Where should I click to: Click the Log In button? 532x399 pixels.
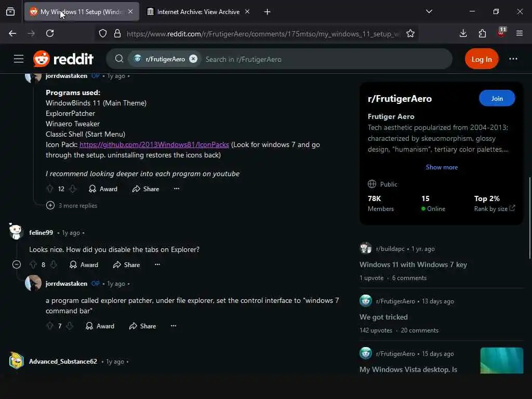coord(482,59)
